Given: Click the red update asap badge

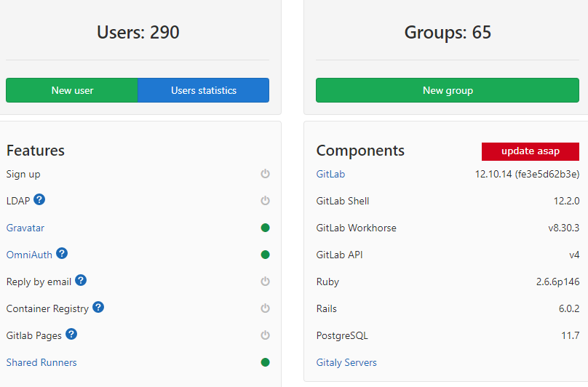Looking at the screenshot, I should 531,151.
